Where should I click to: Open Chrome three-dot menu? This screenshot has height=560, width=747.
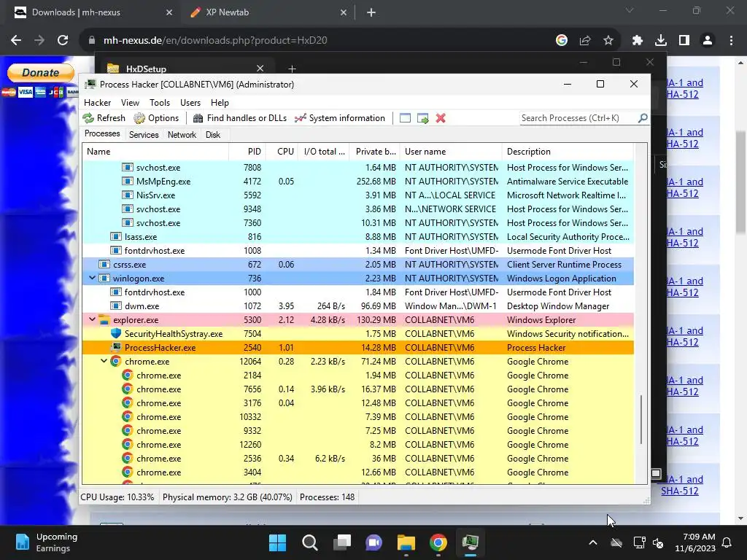pyautogui.click(x=731, y=41)
